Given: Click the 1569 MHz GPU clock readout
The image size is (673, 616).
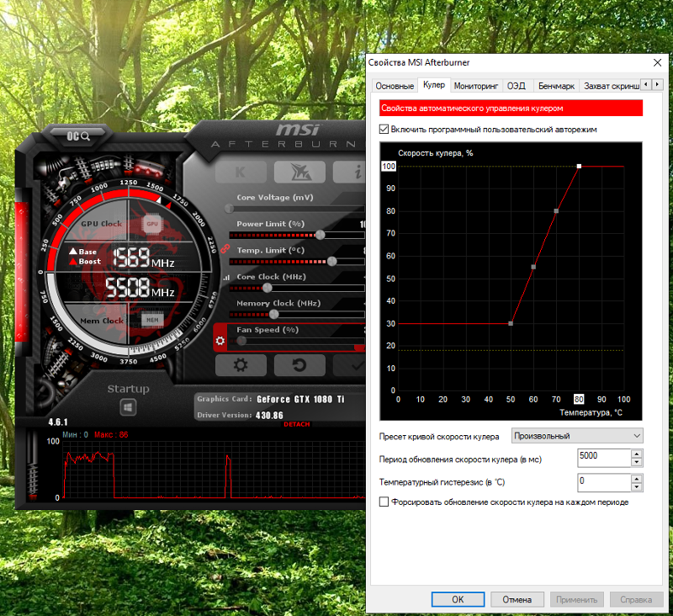Looking at the screenshot, I should click(143, 258).
